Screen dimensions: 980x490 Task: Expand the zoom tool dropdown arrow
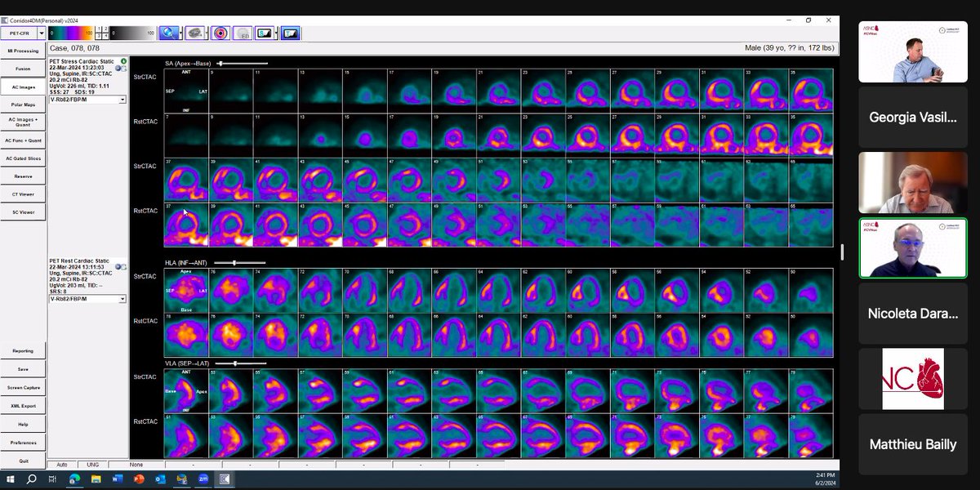coord(180,33)
